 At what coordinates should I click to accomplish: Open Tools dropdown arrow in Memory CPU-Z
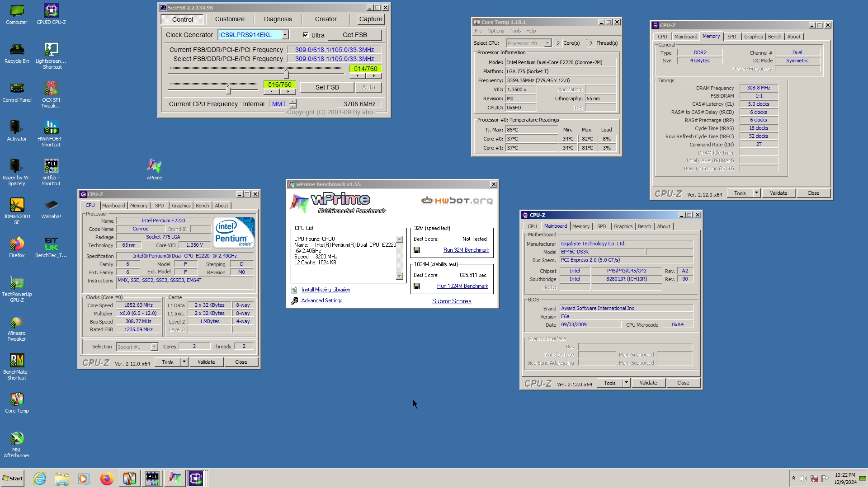coord(756,193)
